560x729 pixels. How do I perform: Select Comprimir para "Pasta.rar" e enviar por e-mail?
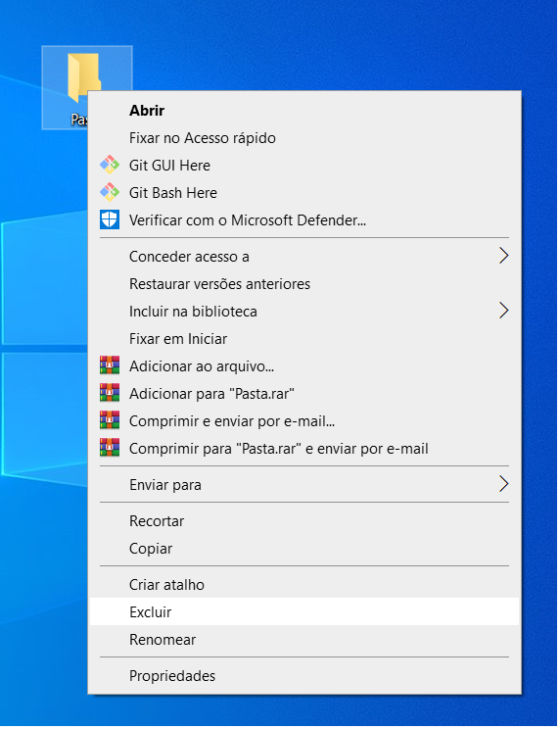coord(304,448)
